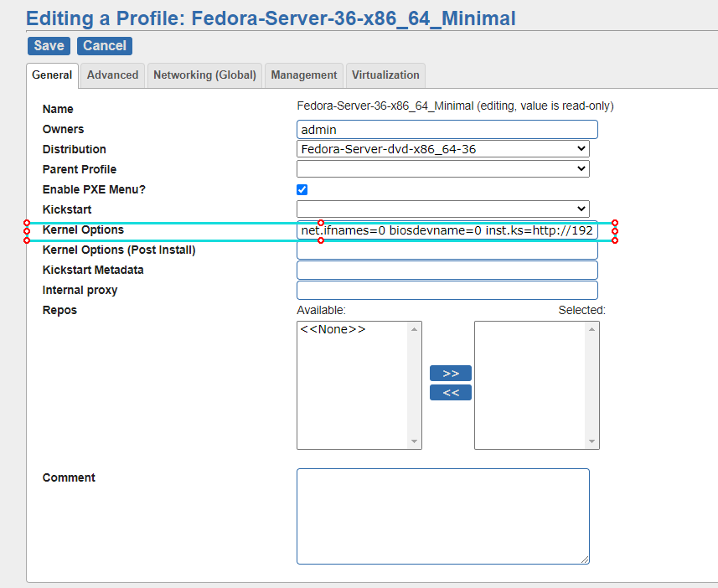Click the Kickstart Metadata input field
This screenshot has height=588, width=718.
coord(447,271)
